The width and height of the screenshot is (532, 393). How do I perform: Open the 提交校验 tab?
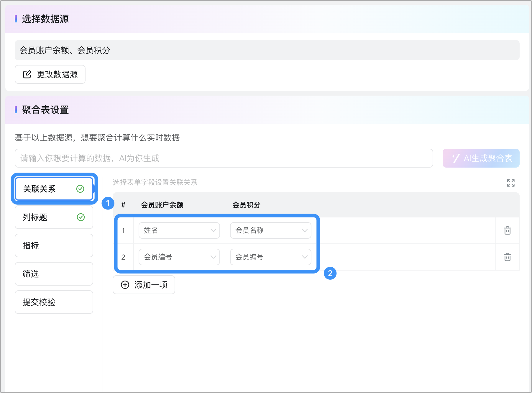pos(54,302)
